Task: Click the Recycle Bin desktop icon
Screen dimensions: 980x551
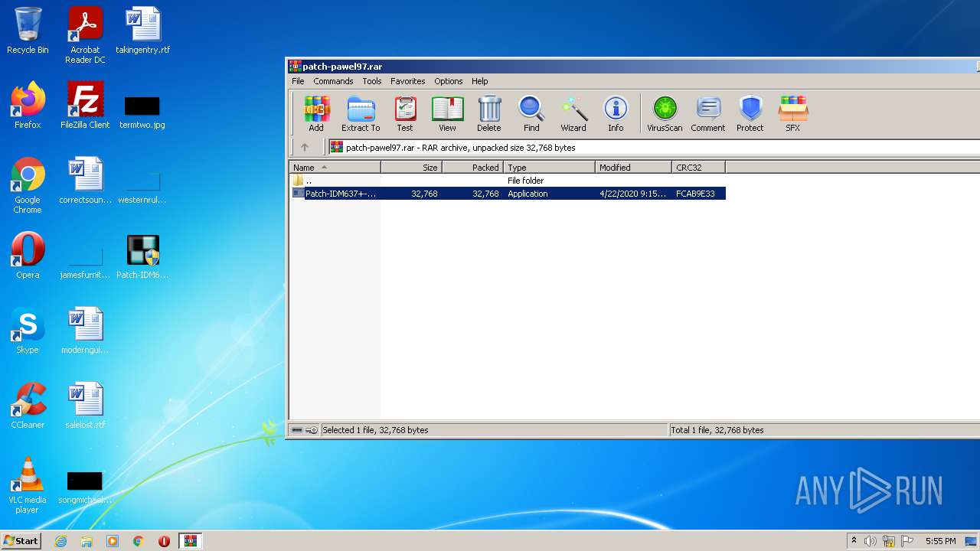Action: tap(28, 31)
